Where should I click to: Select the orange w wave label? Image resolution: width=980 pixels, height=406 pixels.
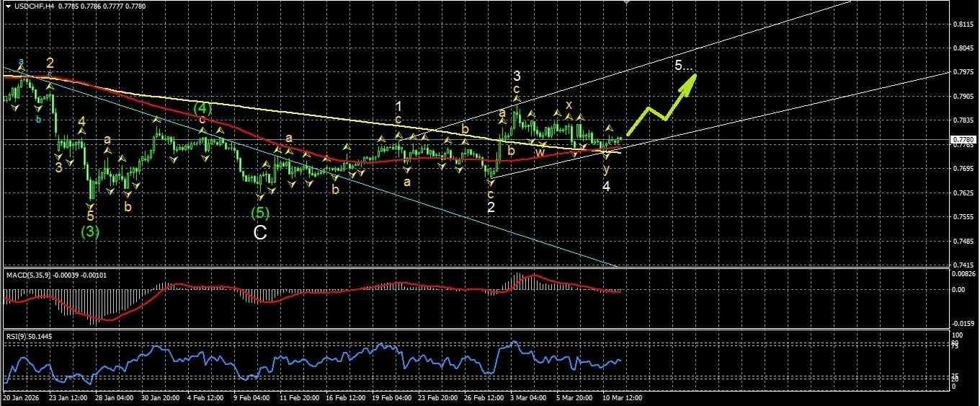(x=539, y=151)
